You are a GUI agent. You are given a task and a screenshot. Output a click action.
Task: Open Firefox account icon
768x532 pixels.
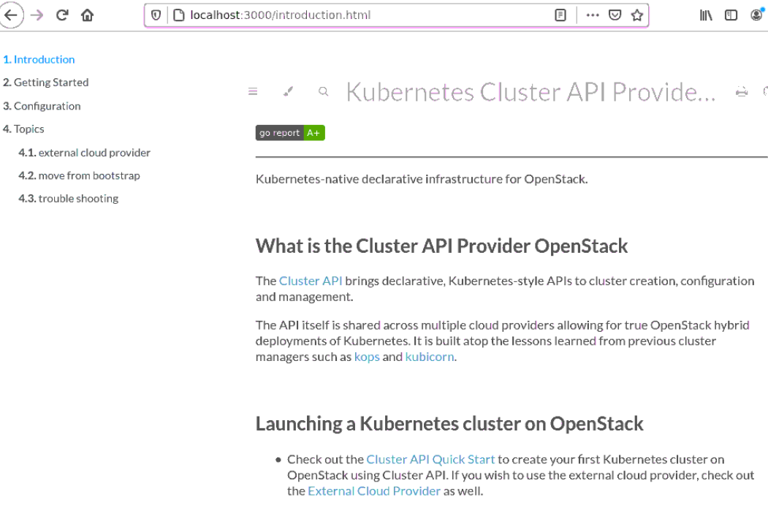click(757, 15)
